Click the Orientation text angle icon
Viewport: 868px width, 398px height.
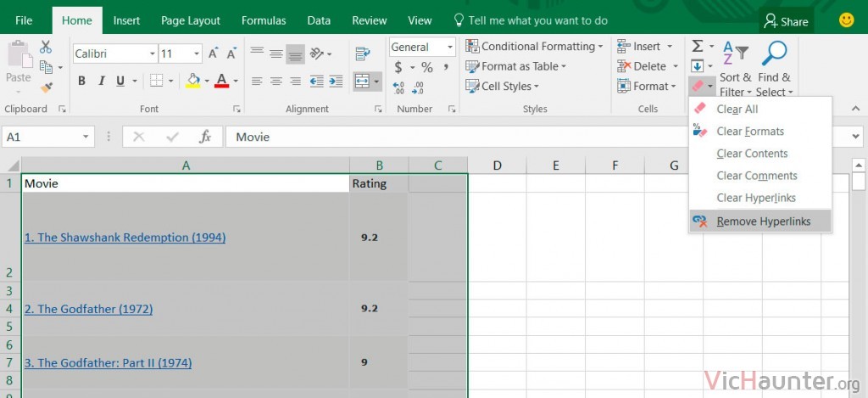click(x=317, y=53)
